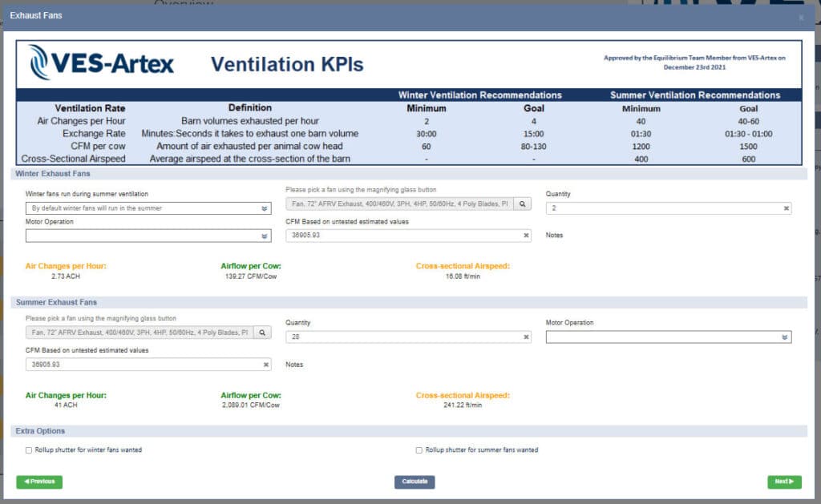
Task: Click the Cross-Sectional Airspeed table row label
Action: [73, 159]
